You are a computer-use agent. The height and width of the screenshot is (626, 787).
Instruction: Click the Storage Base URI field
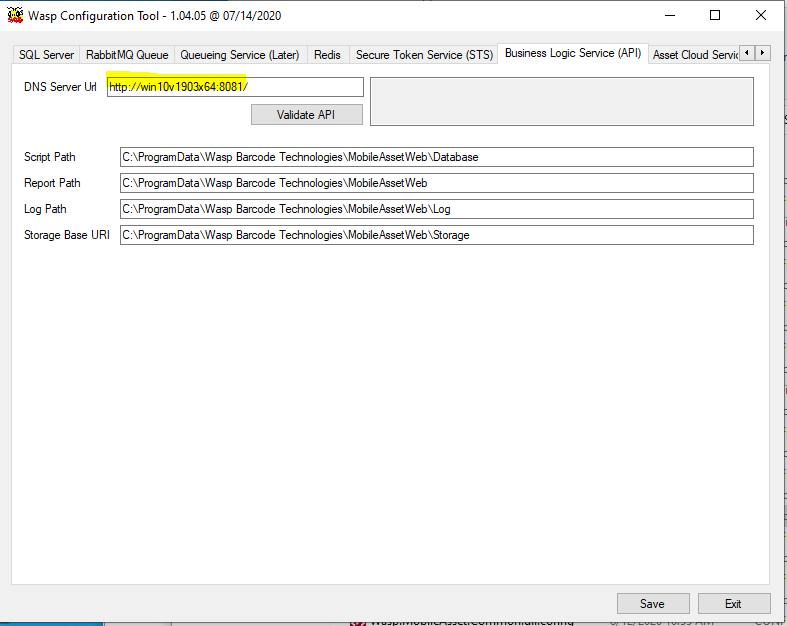click(437, 235)
